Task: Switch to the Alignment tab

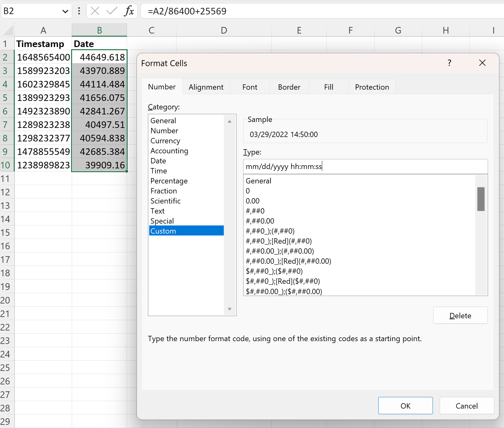Action: tap(206, 87)
